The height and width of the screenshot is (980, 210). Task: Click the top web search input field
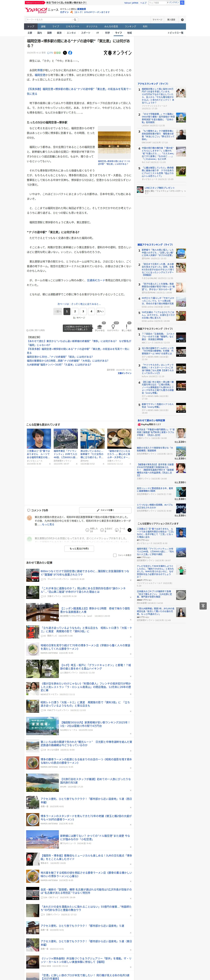point(157,3)
